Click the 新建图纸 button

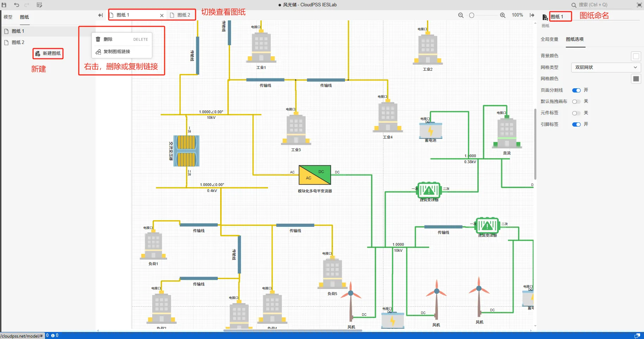(x=48, y=53)
